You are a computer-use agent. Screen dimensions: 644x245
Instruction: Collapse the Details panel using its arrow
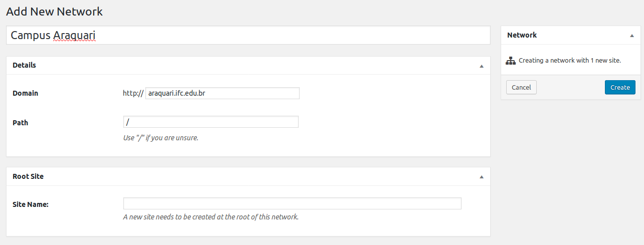482,66
